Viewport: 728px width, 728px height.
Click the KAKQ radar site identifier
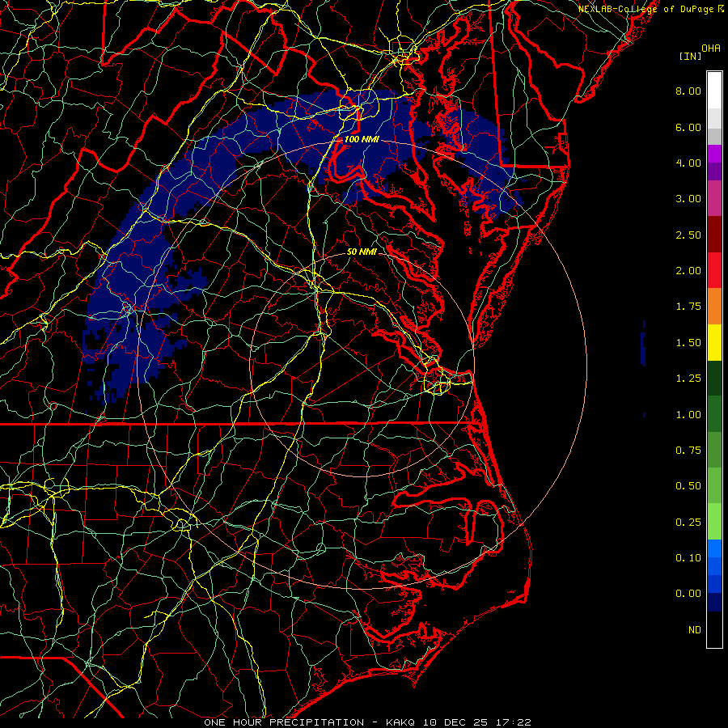(401, 722)
